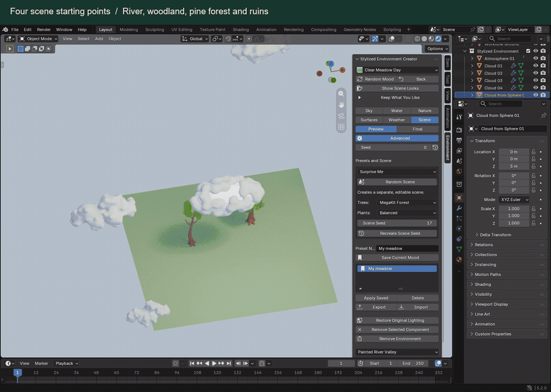Switch perspective/orthographic grid gizmo icon
551x392 pixels.
pyautogui.click(x=341, y=127)
